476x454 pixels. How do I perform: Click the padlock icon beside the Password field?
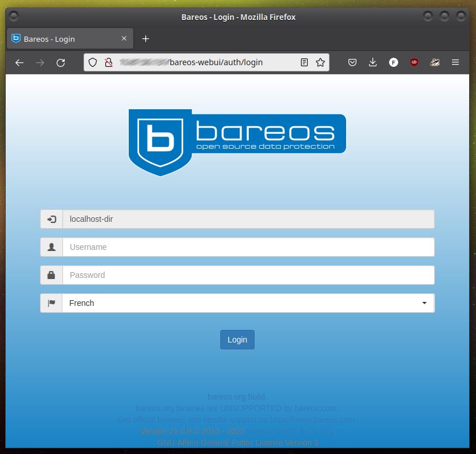(x=51, y=275)
